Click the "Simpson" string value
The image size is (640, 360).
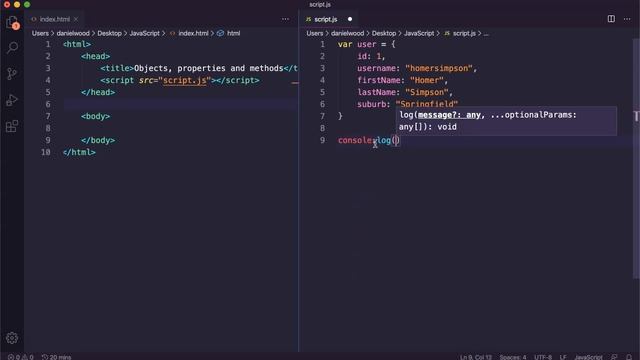[x=427, y=92]
